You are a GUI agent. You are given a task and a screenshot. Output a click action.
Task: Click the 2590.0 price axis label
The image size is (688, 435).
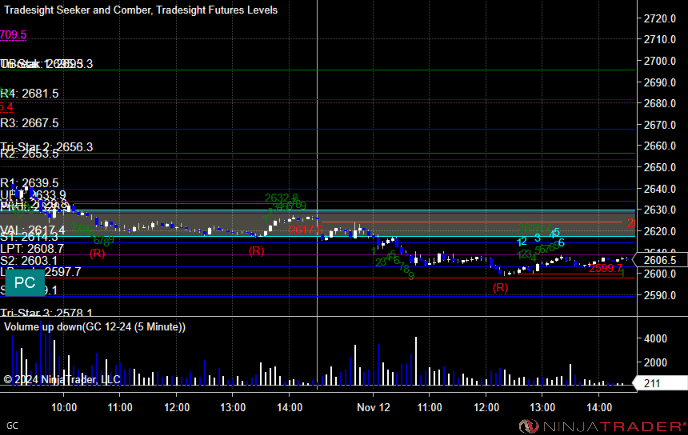click(659, 295)
